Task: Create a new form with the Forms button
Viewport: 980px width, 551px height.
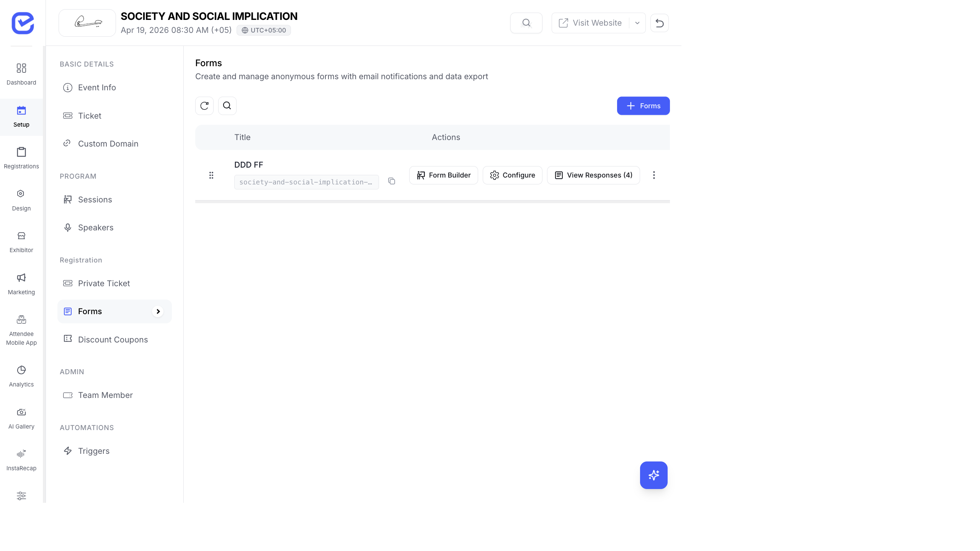Action: (643, 106)
